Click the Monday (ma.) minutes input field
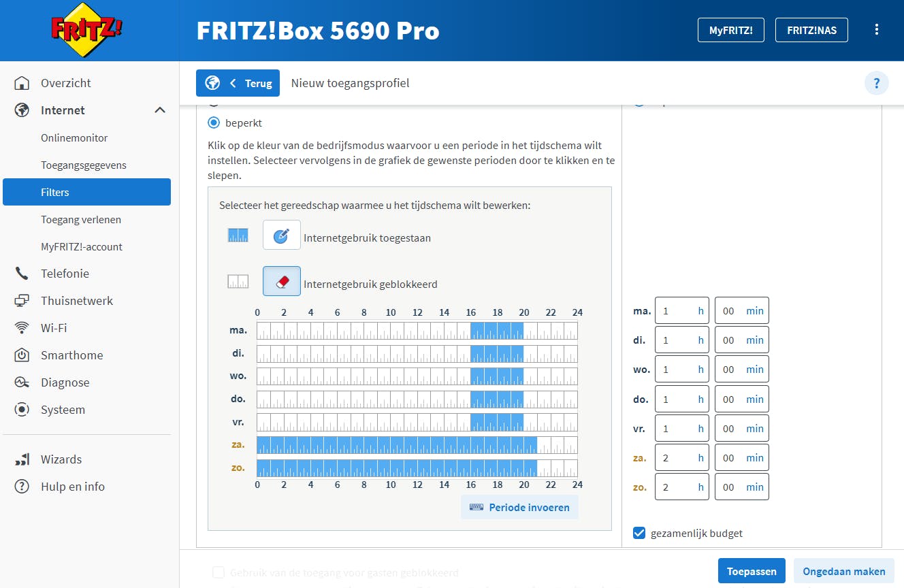 tap(742, 311)
